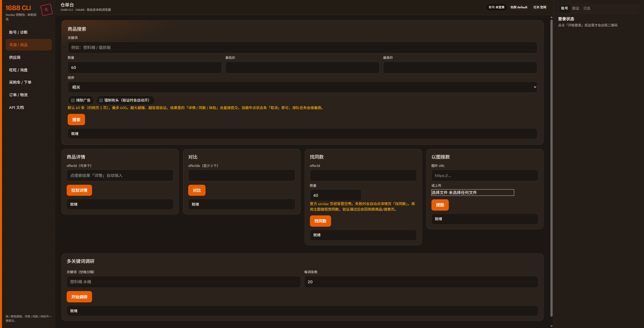Image resolution: width=644 pixels, height=328 pixels.
Task: Open 采购车 / 下单 sidebar section
Action: [28, 82]
